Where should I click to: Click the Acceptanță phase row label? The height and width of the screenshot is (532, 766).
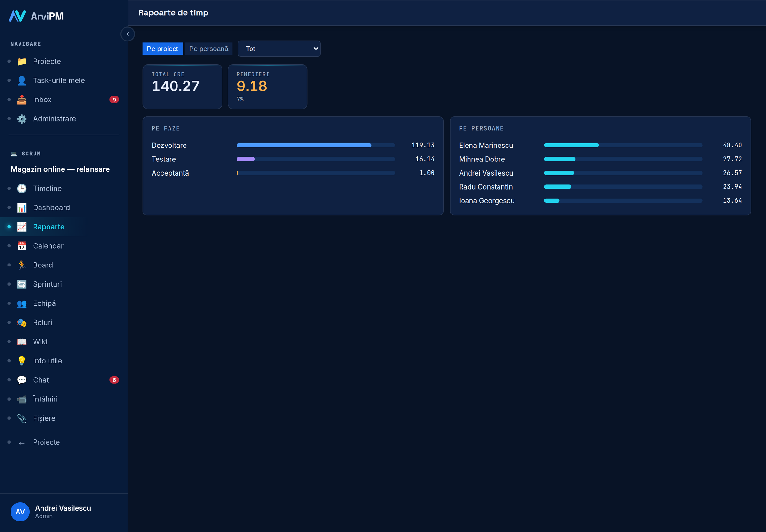click(x=170, y=173)
